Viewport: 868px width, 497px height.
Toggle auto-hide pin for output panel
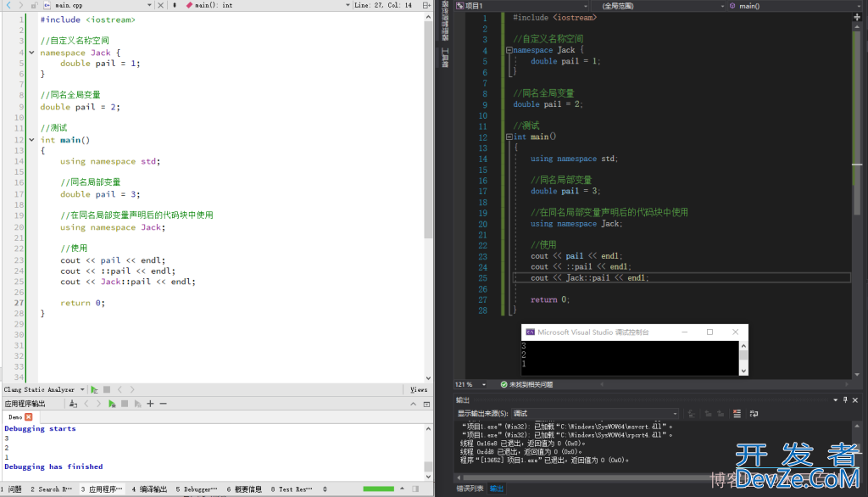(845, 400)
